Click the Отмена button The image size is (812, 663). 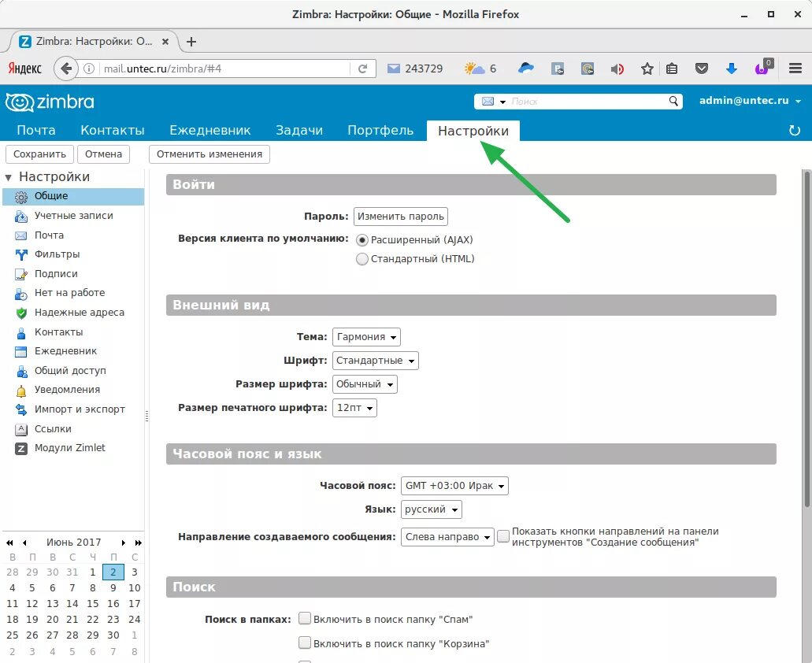(104, 154)
